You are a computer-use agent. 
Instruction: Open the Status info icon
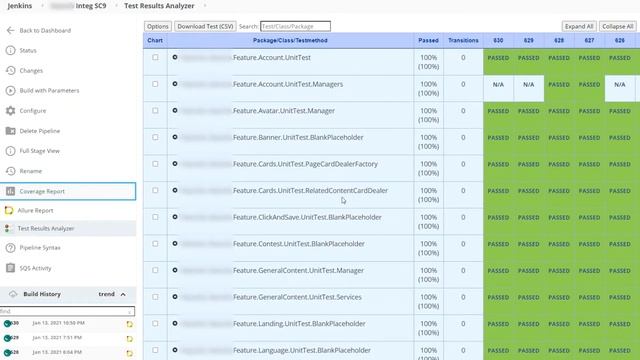point(11,50)
